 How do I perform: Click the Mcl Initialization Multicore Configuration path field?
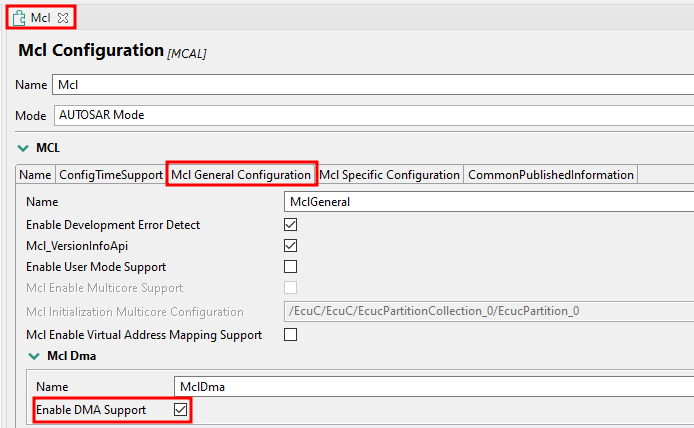pos(488,311)
